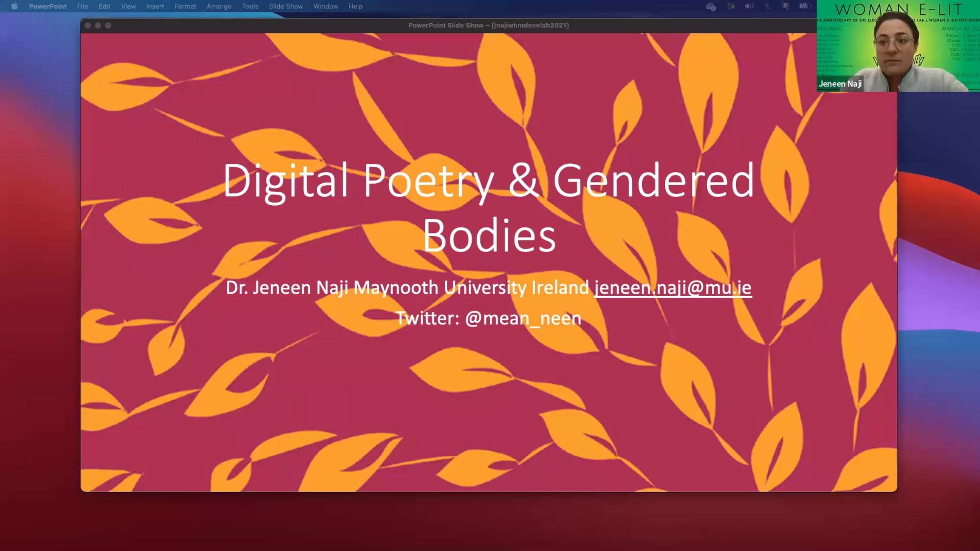Open the Format menu
Viewport: 980px width, 551px height.
pyautogui.click(x=185, y=7)
